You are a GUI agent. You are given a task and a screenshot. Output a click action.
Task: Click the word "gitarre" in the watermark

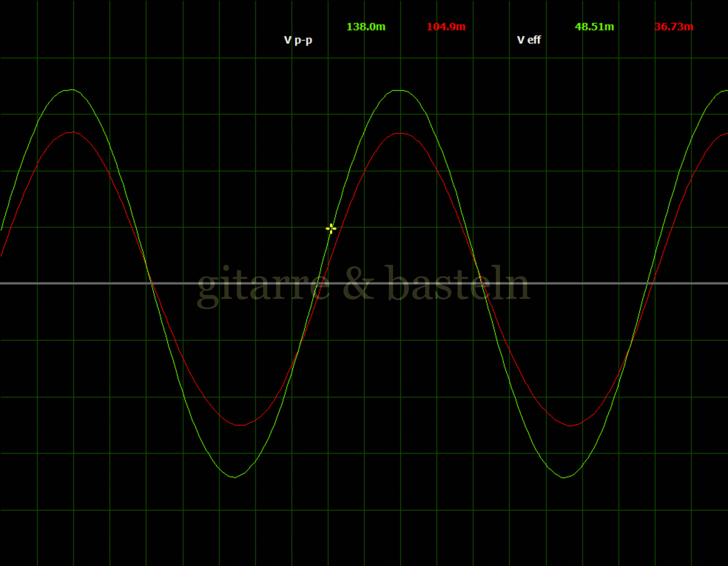tap(263, 284)
